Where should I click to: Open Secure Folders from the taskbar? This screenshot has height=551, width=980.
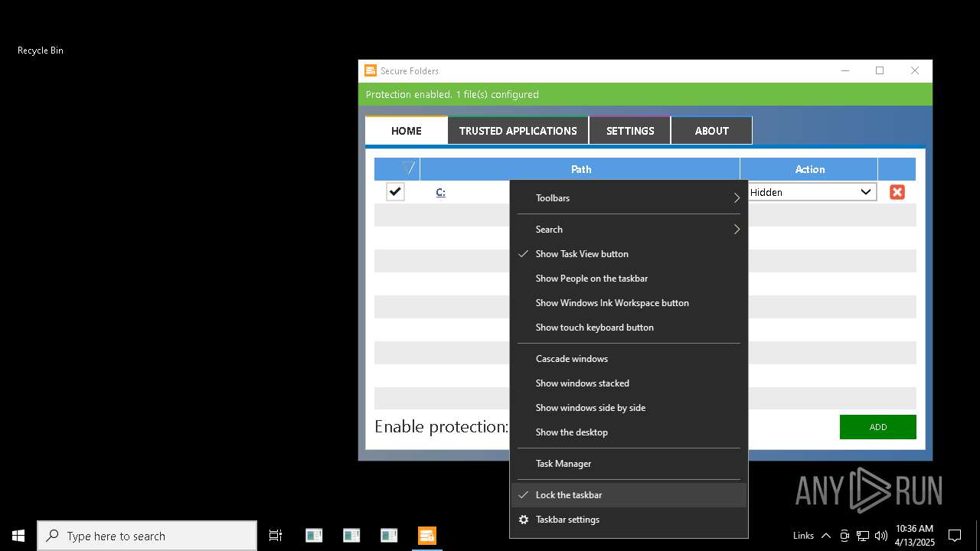427,536
